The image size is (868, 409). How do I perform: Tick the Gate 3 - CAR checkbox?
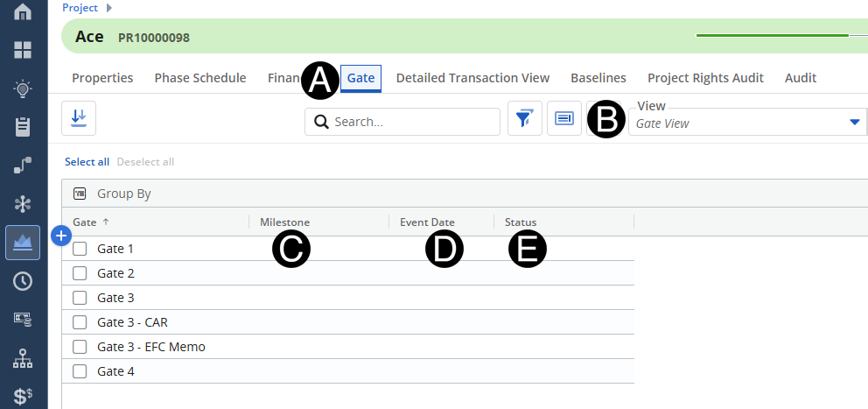click(80, 322)
